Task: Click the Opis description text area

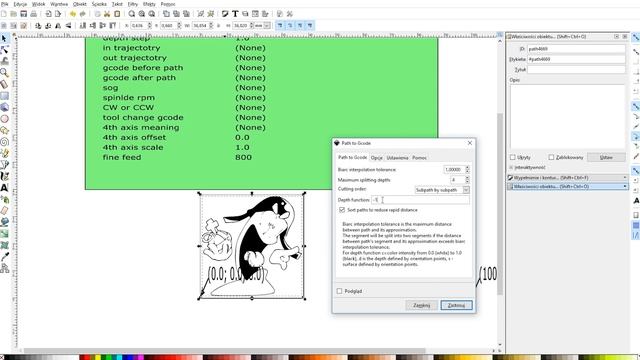Action: [x=567, y=116]
